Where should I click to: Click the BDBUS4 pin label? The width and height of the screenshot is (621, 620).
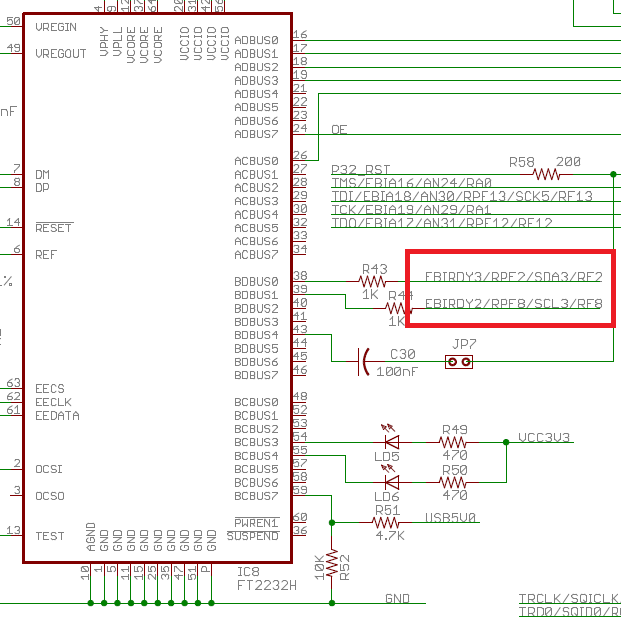(257, 335)
